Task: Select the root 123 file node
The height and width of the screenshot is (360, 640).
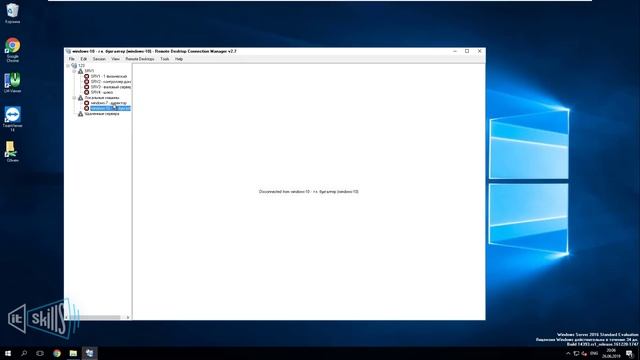Action: click(81, 66)
